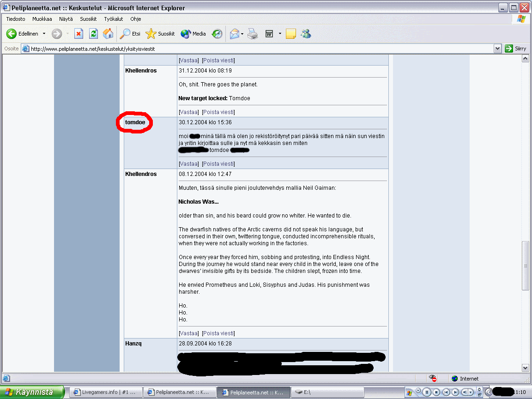
Task: Open the Suosikit menu in menu bar
Action: 88,19
